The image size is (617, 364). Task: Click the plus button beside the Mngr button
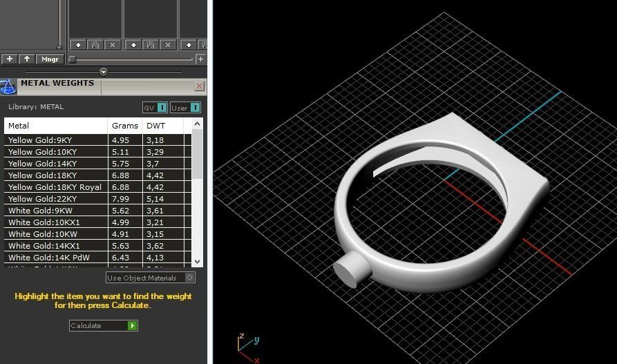coord(10,59)
